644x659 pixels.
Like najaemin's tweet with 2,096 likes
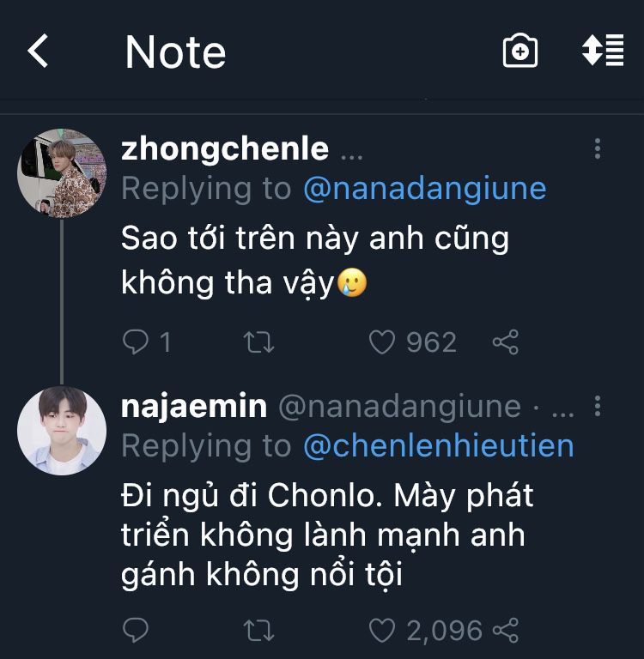pos(381,632)
